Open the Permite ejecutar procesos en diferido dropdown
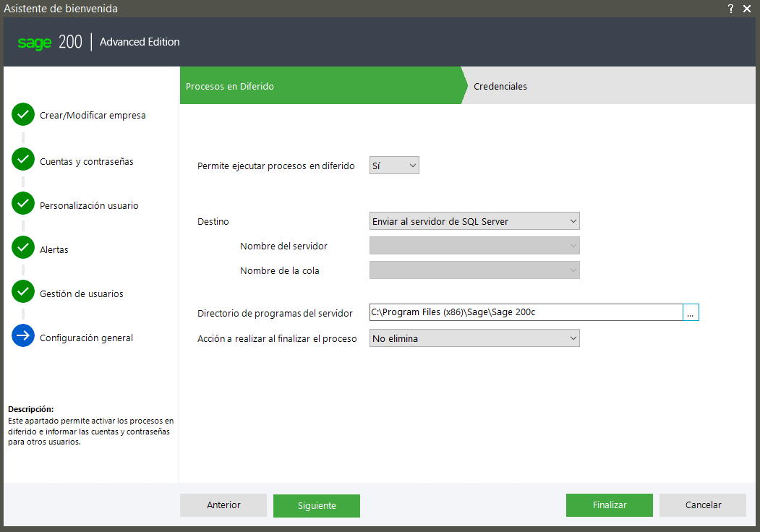This screenshot has height=532, width=760. click(x=394, y=166)
